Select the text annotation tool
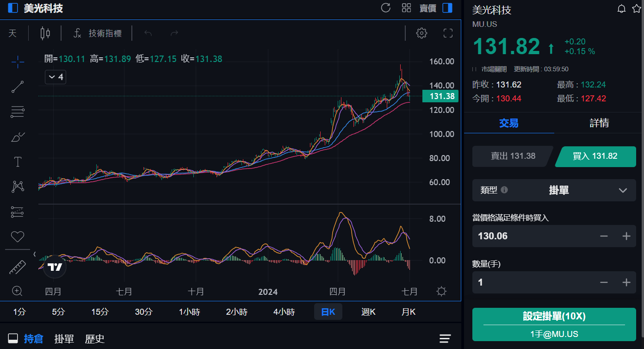 (x=18, y=162)
